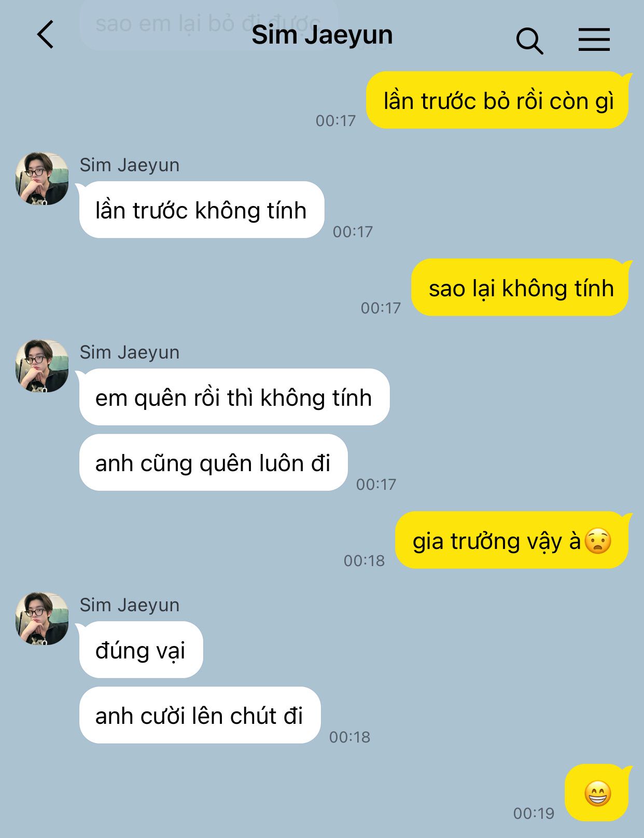Open the chat search magnifier icon
The width and height of the screenshot is (644, 838).
pyautogui.click(x=529, y=40)
